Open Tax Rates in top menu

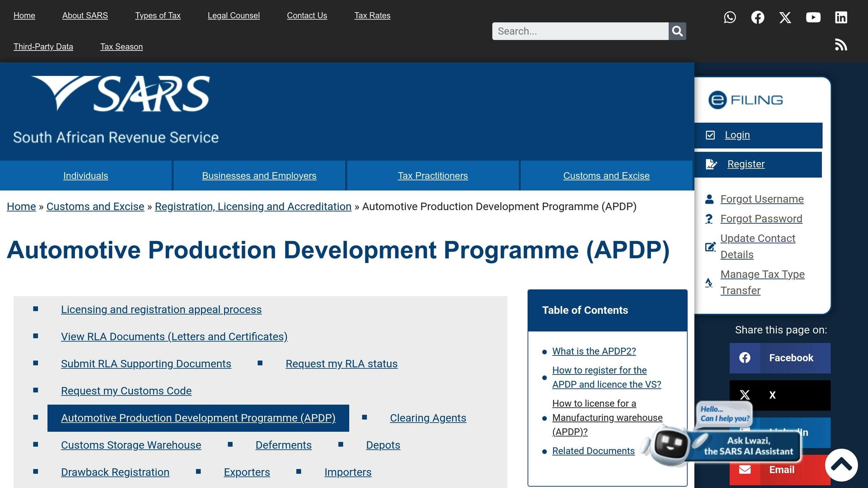coord(372,16)
